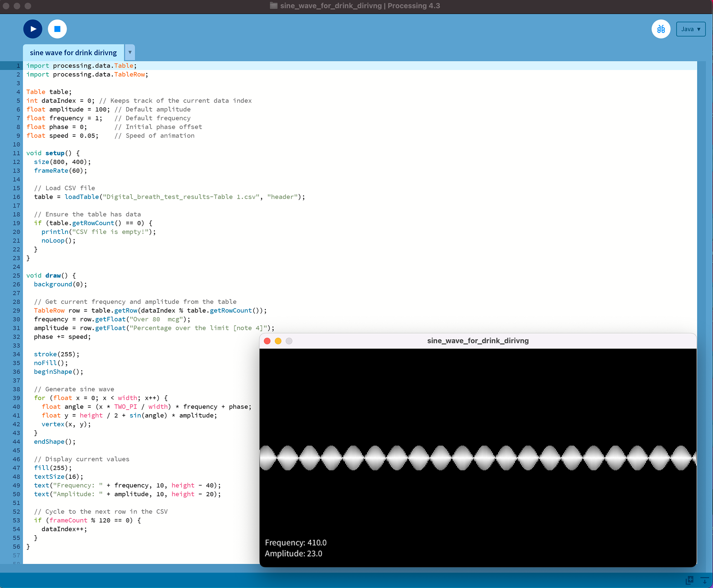Click the animated sine wave in the output canvas
The width and height of the screenshot is (713, 588).
pos(478,458)
